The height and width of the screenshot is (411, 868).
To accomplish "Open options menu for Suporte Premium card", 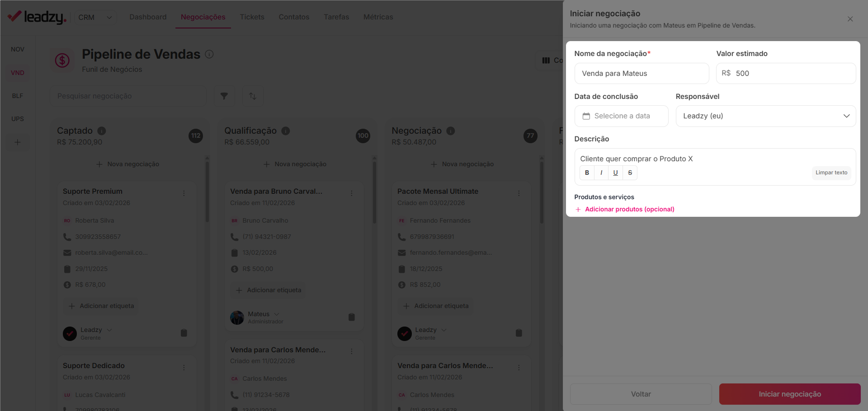I will 184,193.
